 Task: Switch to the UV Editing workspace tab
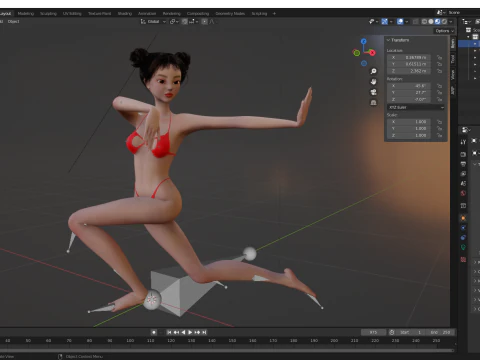pyautogui.click(x=72, y=14)
